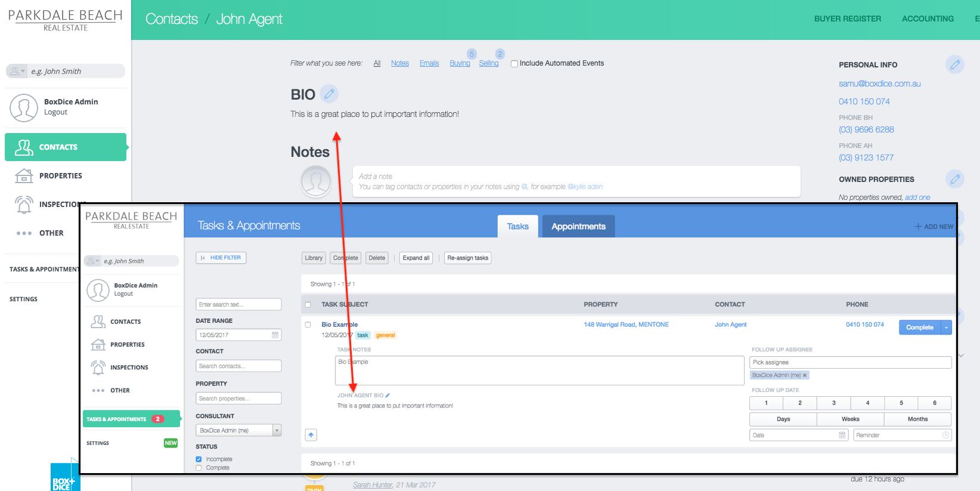Toggle the select-all checkbox in table header
This screenshot has height=491, width=980.
[308, 305]
